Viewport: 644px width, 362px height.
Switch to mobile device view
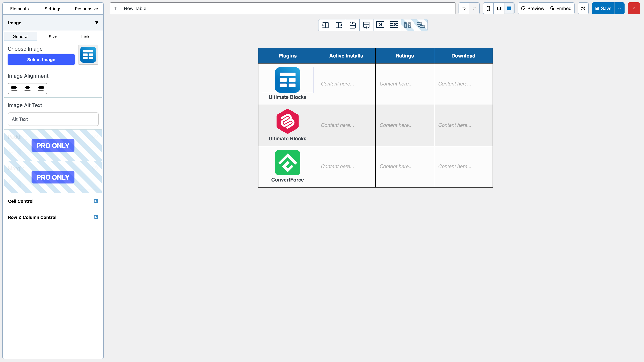[x=488, y=9]
